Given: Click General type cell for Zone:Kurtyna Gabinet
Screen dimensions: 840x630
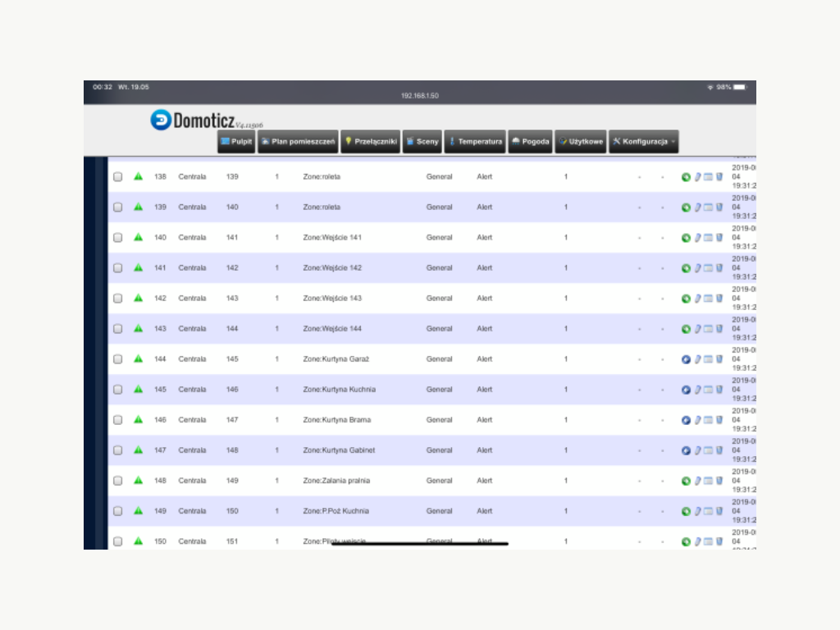Looking at the screenshot, I should (x=440, y=450).
